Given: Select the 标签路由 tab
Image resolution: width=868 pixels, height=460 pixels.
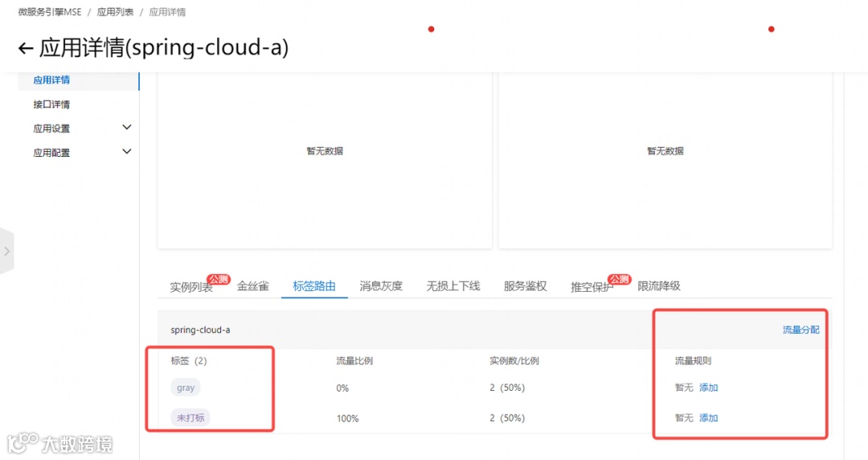Looking at the screenshot, I should (314, 286).
